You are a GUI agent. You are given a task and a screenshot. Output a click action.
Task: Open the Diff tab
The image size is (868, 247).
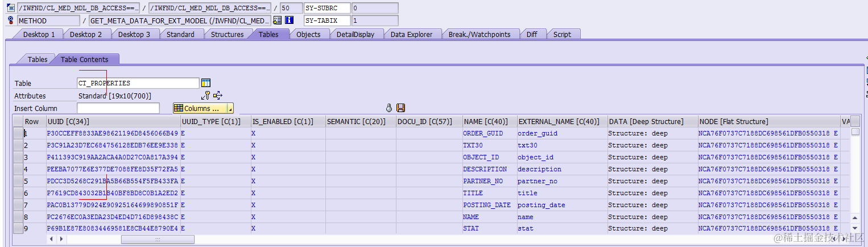[531, 34]
